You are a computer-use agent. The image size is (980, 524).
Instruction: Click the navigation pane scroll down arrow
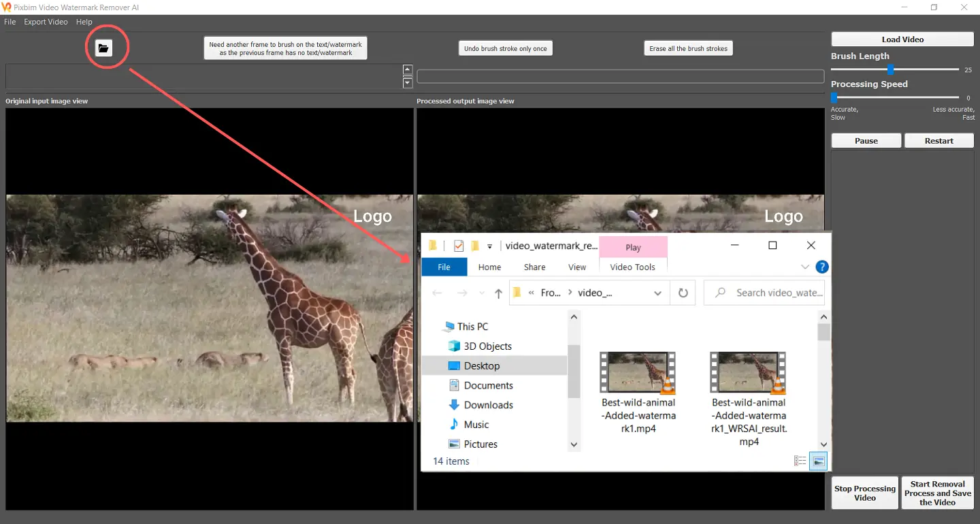click(574, 444)
